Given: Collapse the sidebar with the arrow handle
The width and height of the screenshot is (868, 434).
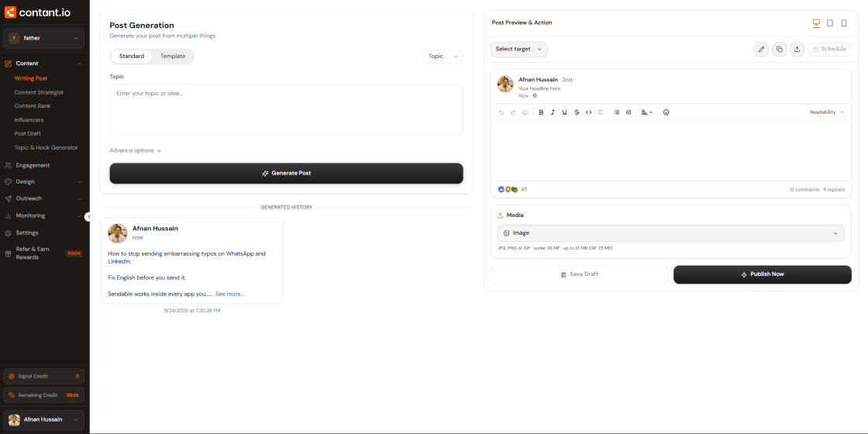Looking at the screenshot, I should pos(89,217).
